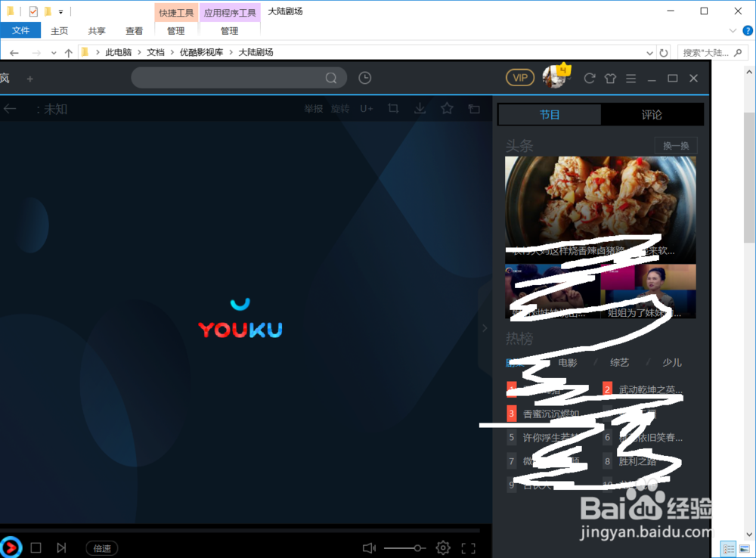Click Explorer back navigation arrow

(x=14, y=53)
